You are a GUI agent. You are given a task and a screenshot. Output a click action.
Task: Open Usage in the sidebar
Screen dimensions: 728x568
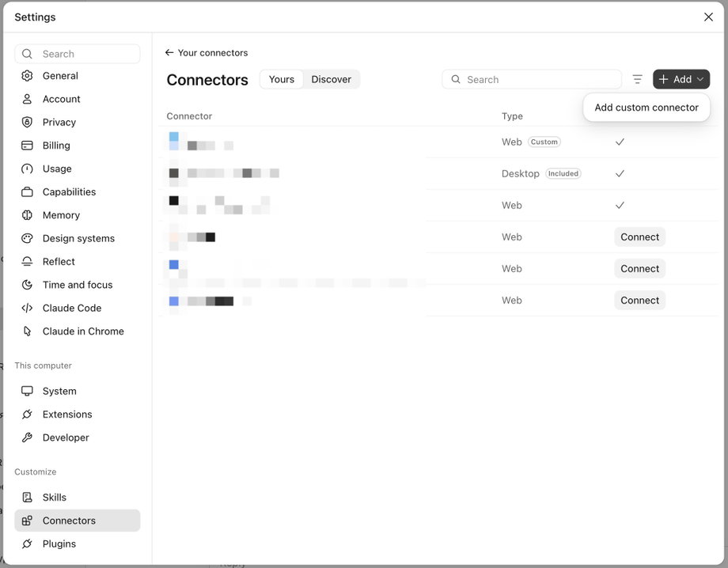pos(77,169)
